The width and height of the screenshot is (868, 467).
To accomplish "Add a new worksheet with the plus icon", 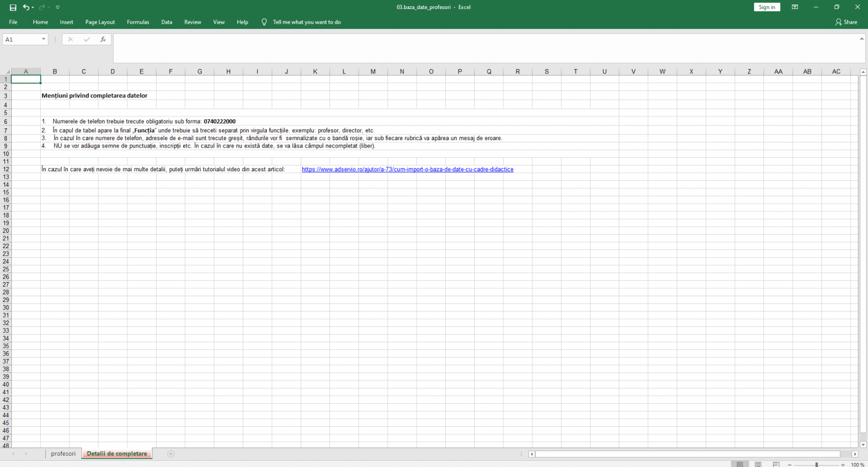I will coord(170,453).
